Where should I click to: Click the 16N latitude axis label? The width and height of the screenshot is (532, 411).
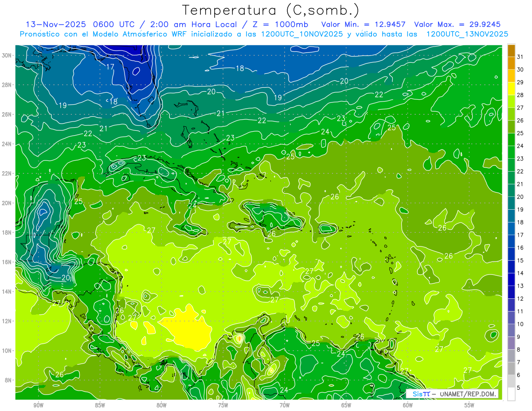pyautogui.click(x=8, y=262)
